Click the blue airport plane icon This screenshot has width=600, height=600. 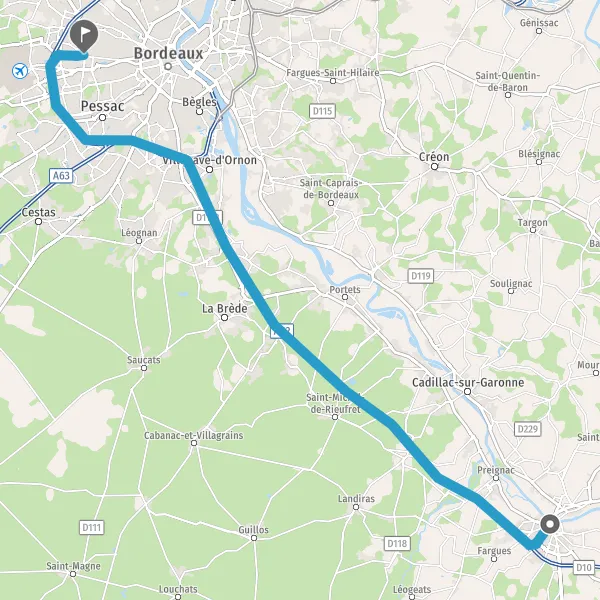click(20, 71)
